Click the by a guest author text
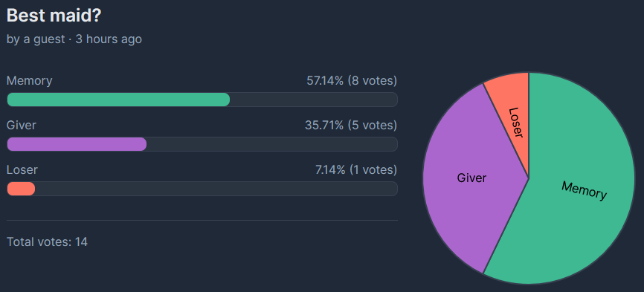Viewport: 644px width, 292px height. coord(36,39)
